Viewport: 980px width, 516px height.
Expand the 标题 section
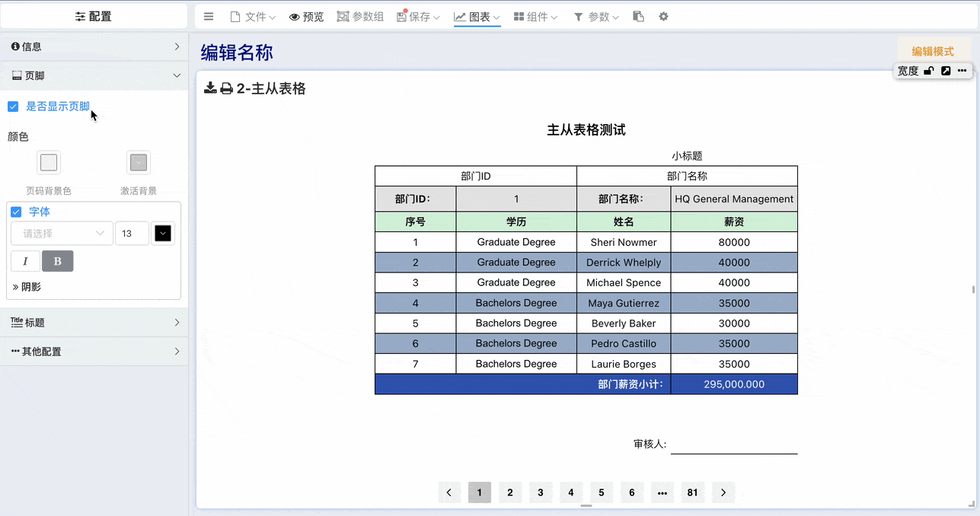(x=94, y=323)
